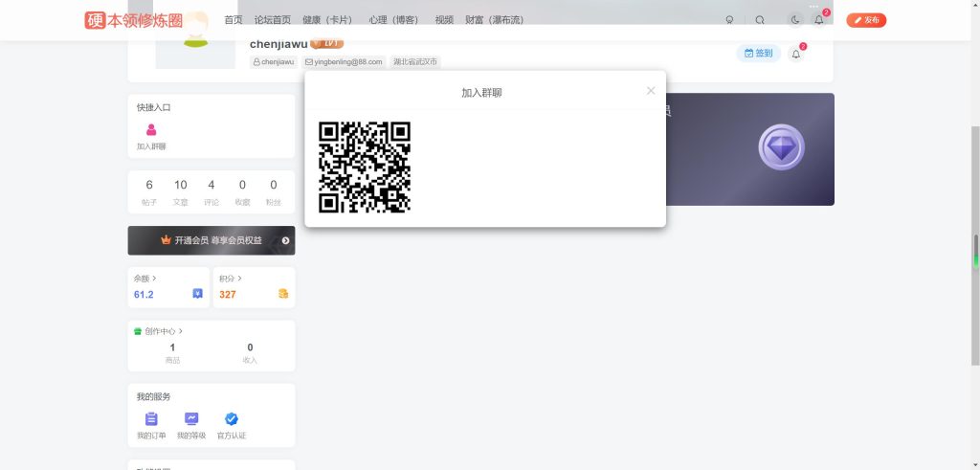Click the 开通会员 membership banner

(212, 240)
